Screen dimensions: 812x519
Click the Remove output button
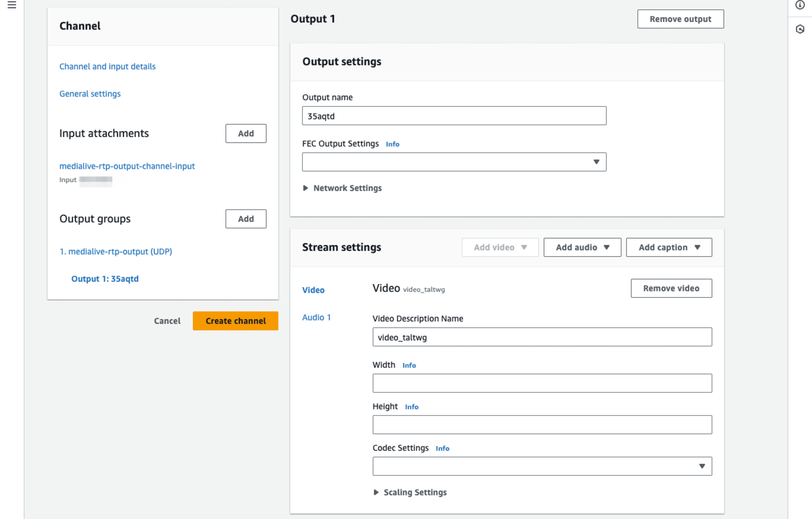coord(680,19)
